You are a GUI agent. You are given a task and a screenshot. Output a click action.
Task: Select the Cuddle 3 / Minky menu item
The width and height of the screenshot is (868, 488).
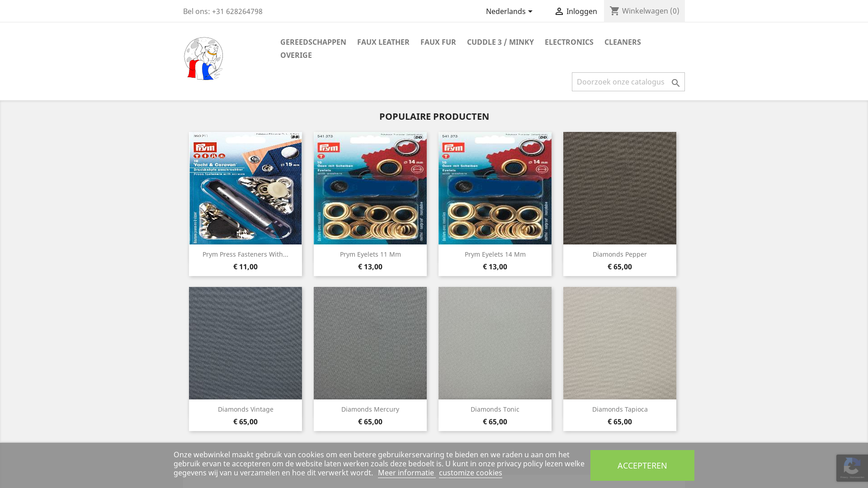500,42
